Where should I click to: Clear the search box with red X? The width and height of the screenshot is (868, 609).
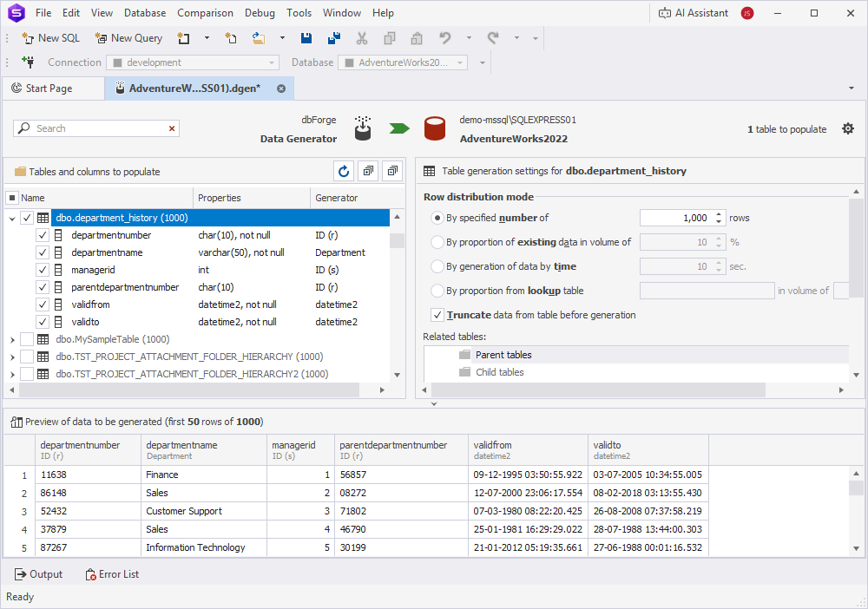(172, 128)
